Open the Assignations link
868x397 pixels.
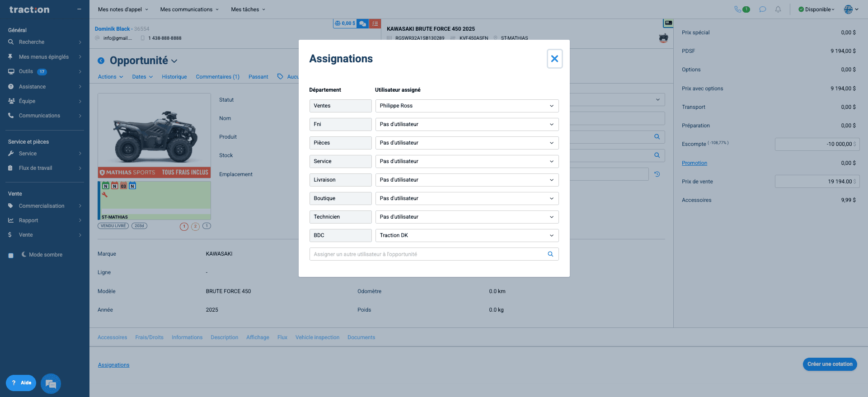[x=114, y=365]
